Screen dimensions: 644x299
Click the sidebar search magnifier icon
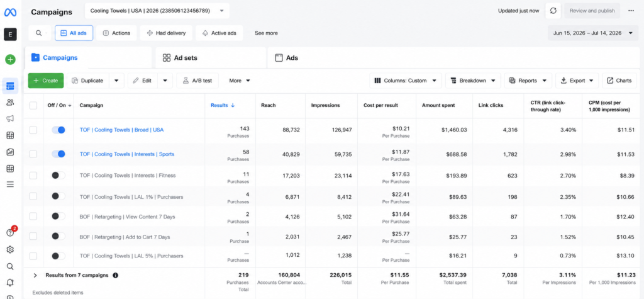tap(10, 266)
